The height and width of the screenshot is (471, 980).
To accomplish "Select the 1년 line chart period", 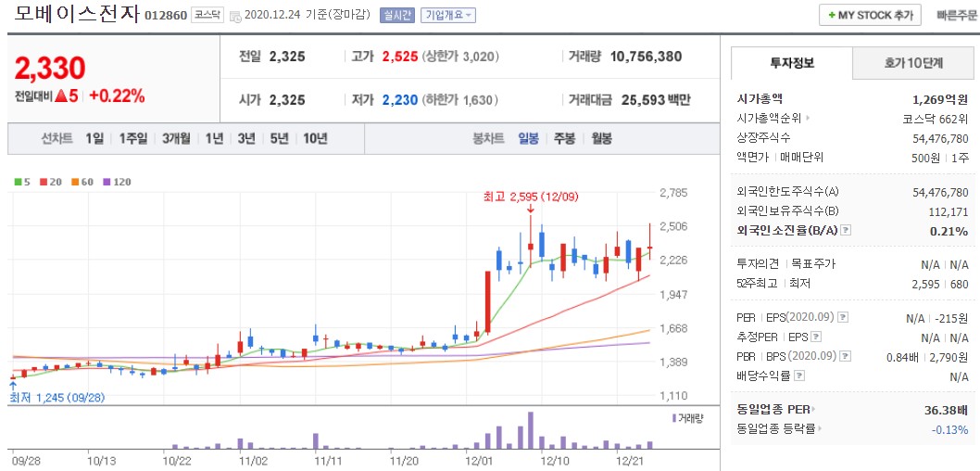I will (214, 138).
